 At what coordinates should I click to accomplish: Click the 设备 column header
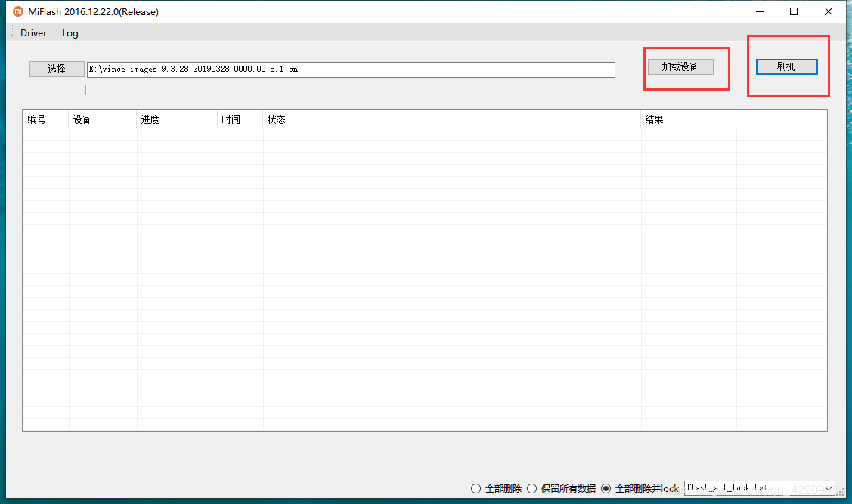pyautogui.click(x=103, y=119)
